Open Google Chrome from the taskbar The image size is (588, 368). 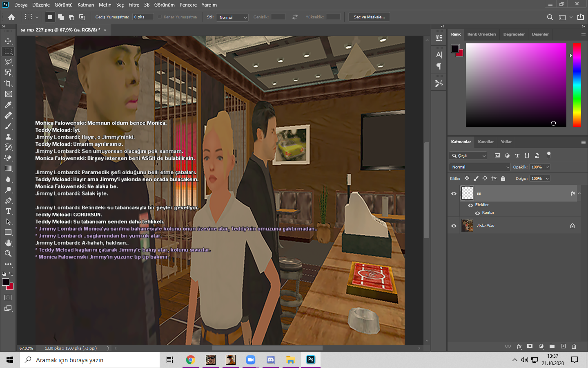[x=190, y=360]
